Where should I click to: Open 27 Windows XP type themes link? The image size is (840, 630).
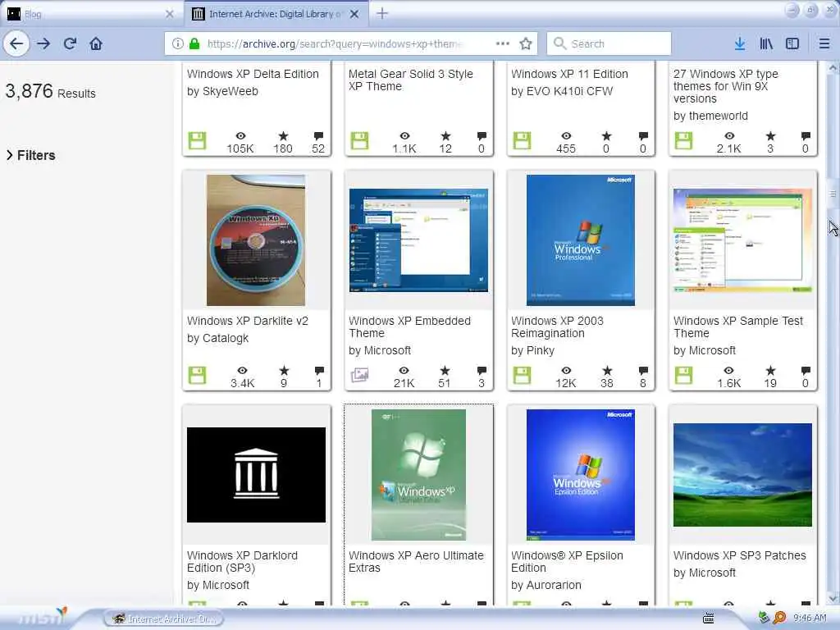click(x=726, y=86)
